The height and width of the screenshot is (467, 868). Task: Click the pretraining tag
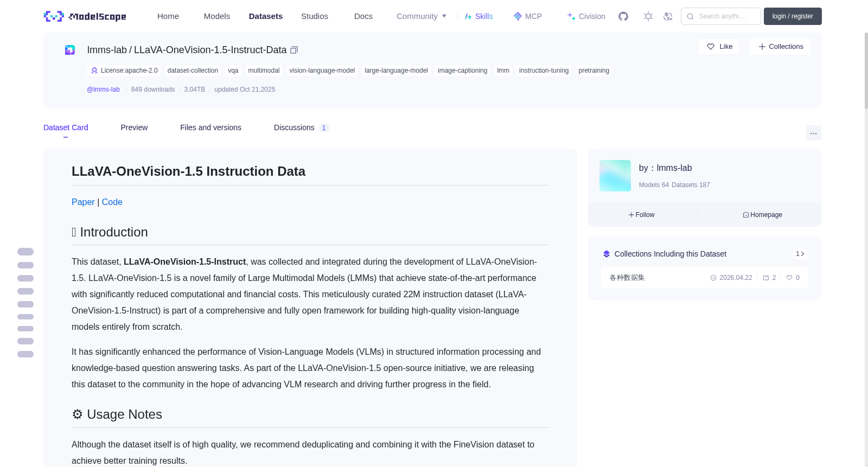(x=593, y=71)
